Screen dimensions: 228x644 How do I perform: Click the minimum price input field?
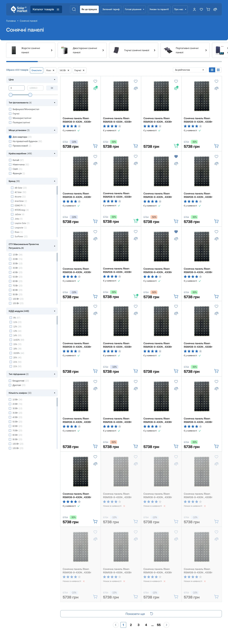coord(16,88)
